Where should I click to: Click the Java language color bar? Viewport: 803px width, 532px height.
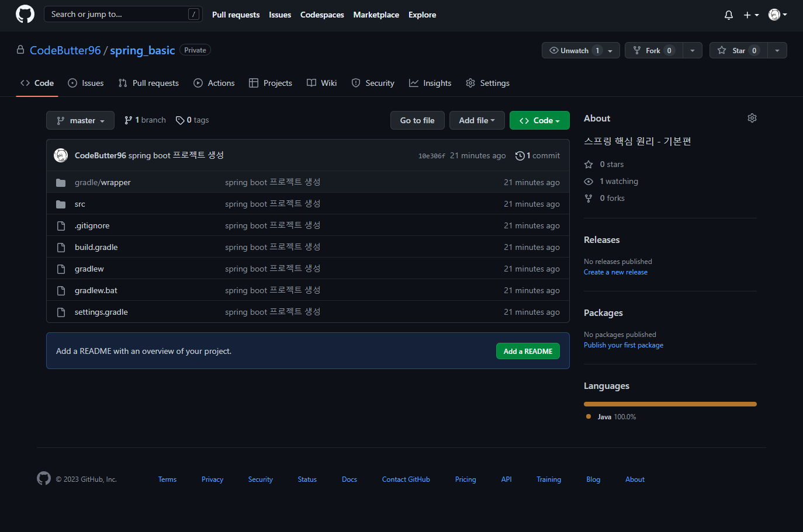click(670, 404)
